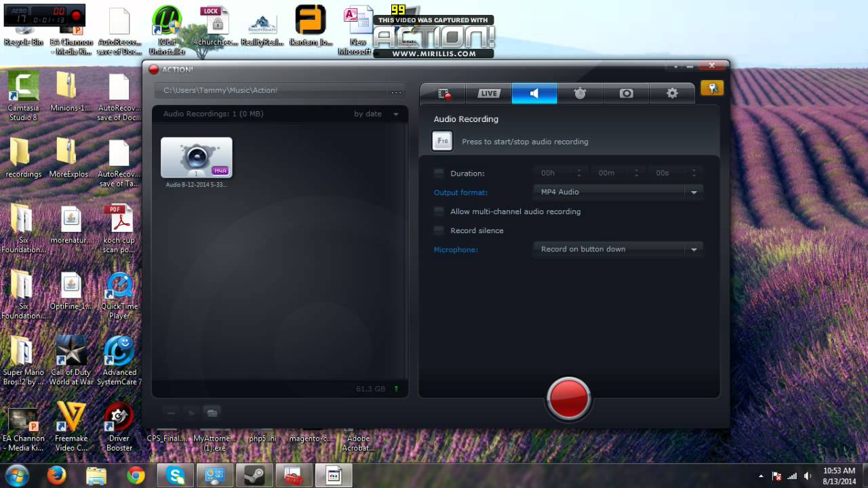Image resolution: width=868 pixels, height=488 pixels.
Task: Open the koch cup scan PDF icon
Action: click(x=119, y=228)
